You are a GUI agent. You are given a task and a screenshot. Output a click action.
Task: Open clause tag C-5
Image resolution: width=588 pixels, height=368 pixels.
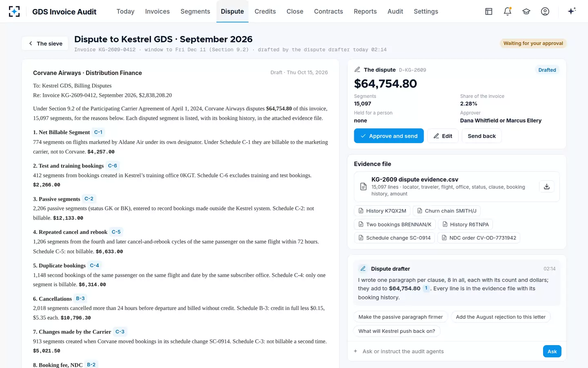[x=116, y=232]
